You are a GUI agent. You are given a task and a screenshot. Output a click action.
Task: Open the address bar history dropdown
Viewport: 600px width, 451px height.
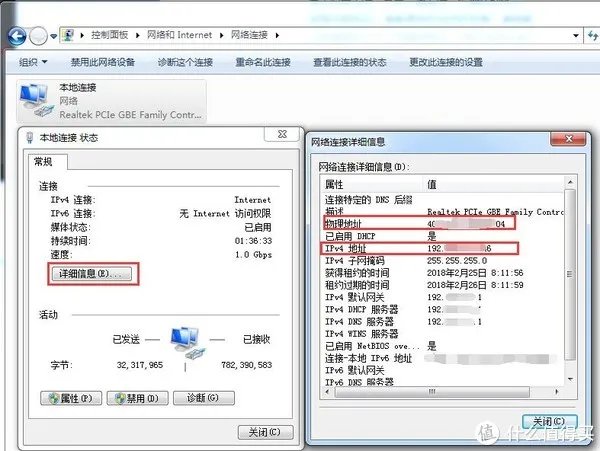pos(576,36)
